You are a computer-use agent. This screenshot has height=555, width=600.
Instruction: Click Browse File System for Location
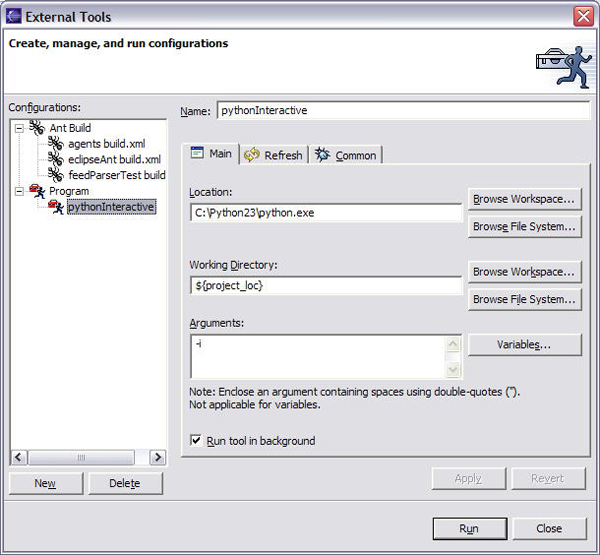pos(525,226)
